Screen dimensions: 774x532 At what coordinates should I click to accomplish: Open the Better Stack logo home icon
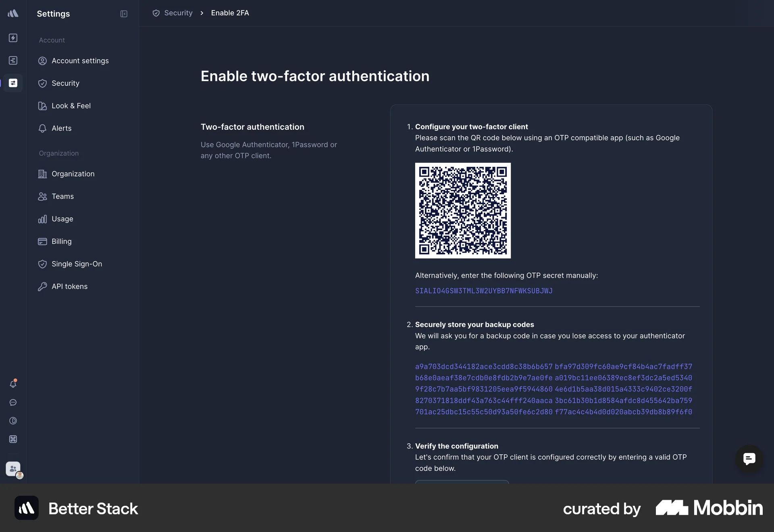(x=13, y=13)
